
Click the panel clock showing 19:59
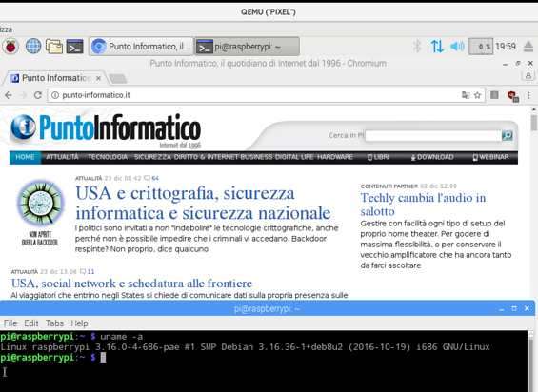(x=506, y=47)
